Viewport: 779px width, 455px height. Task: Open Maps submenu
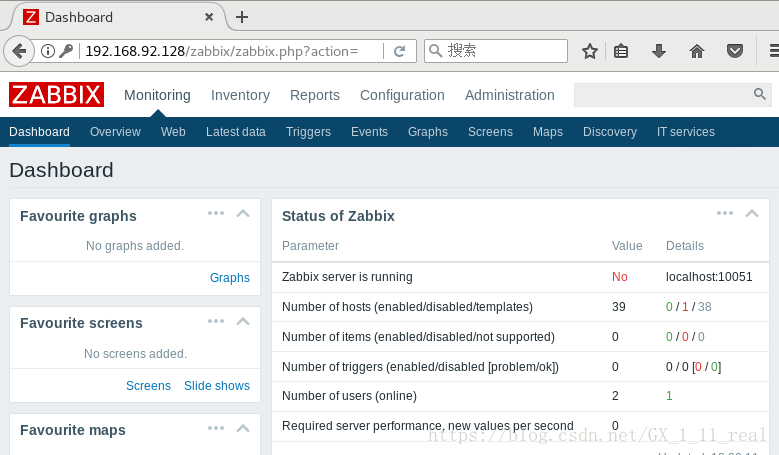(x=548, y=132)
